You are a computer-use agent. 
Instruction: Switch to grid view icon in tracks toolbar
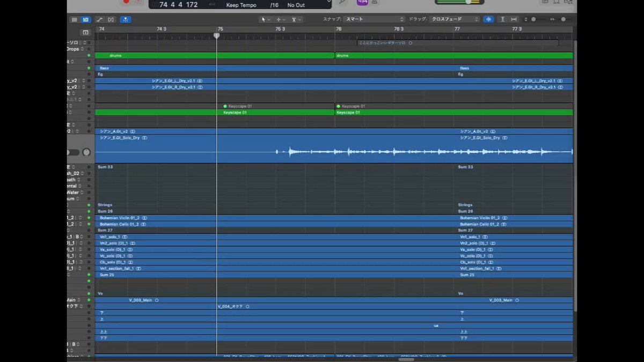[75, 19]
